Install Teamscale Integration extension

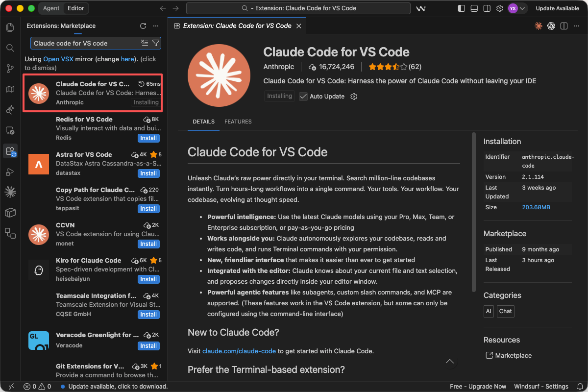[148, 315]
